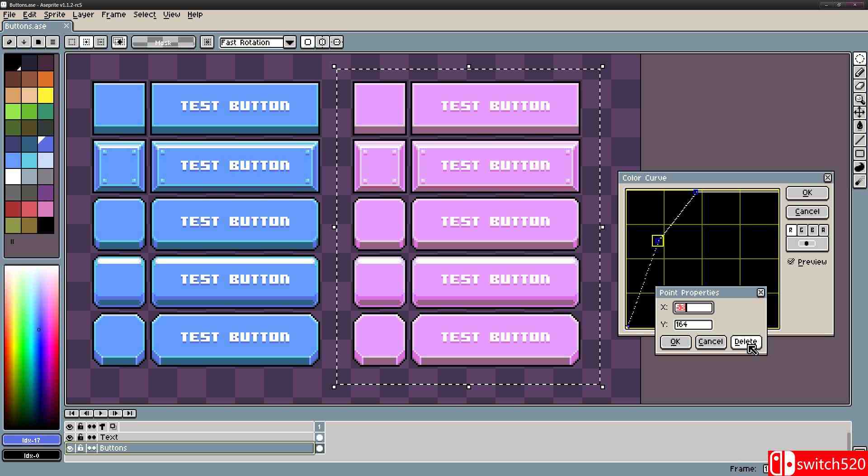Pick the yellow swatch in the palette
This screenshot has height=476, width=868.
coord(46,95)
